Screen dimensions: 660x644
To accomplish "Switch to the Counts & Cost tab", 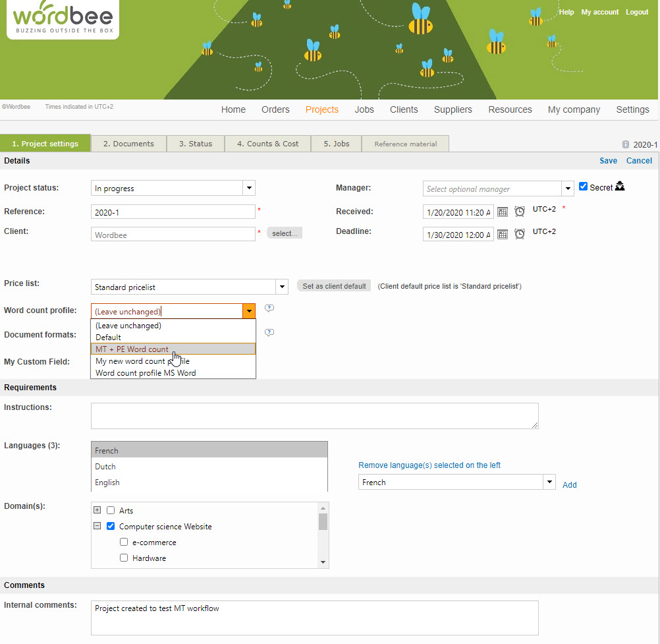I will (x=267, y=144).
